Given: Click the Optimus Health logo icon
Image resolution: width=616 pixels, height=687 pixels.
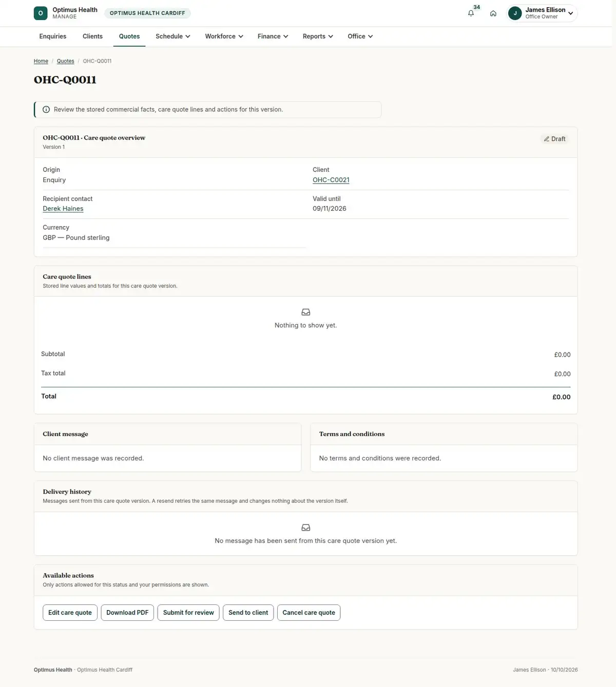Looking at the screenshot, I should pyautogui.click(x=41, y=13).
